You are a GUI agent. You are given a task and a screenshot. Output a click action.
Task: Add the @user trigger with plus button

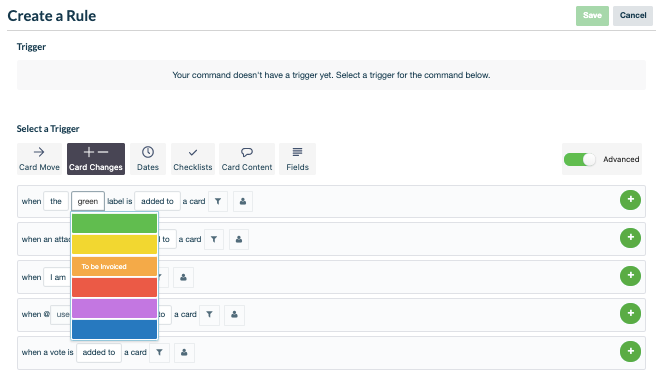630,314
